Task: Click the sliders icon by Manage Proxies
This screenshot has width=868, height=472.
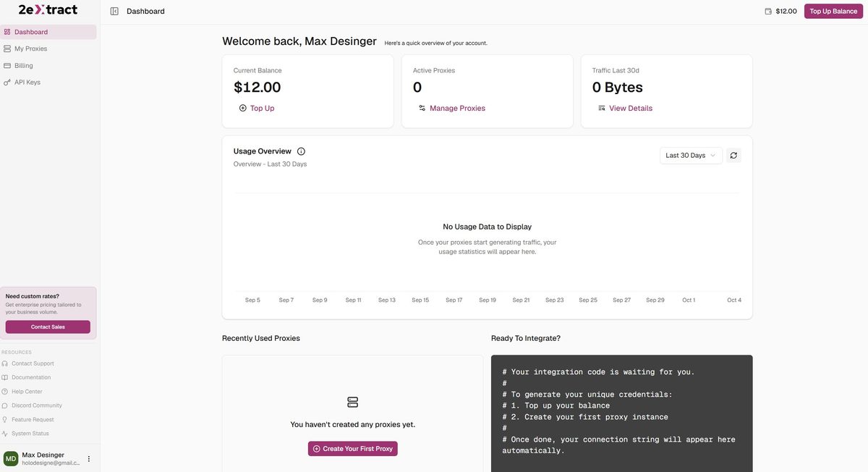Action: pos(422,108)
